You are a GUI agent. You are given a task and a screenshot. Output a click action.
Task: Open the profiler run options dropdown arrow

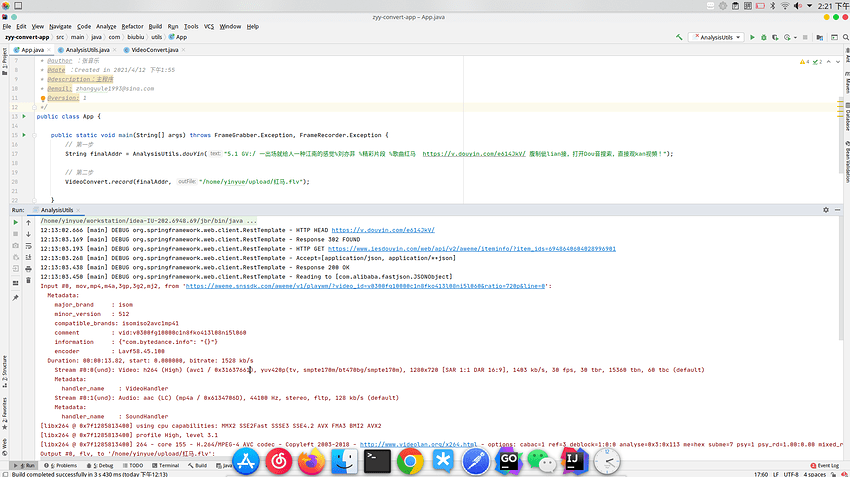(795, 37)
